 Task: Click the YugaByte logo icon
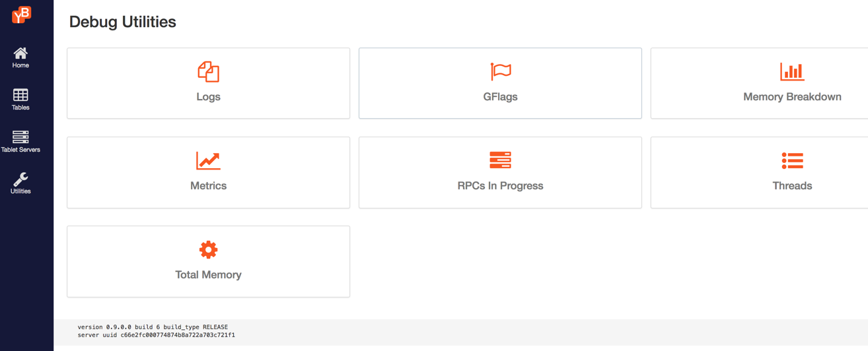point(21,14)
